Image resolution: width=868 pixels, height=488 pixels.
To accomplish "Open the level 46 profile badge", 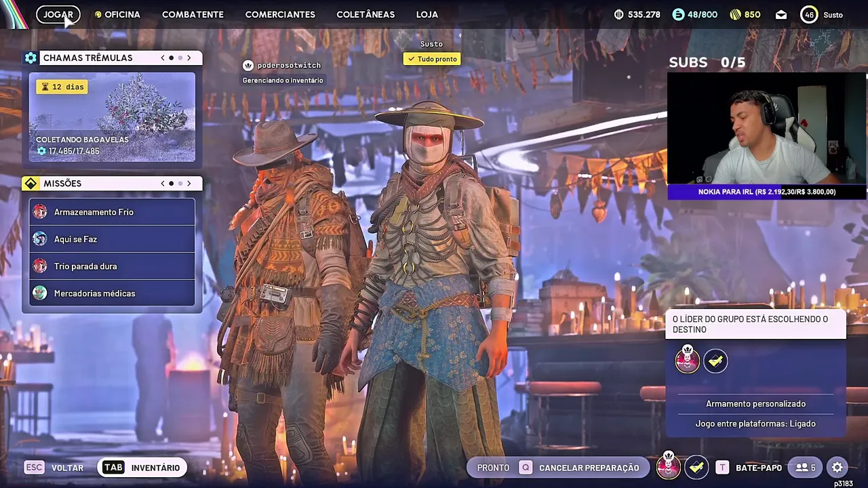I will 809,14.
